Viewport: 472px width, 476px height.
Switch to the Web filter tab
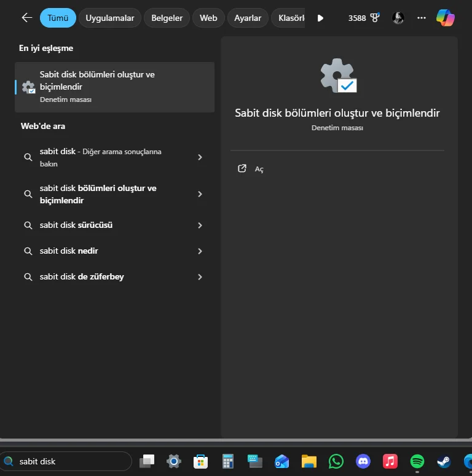coord(208,18)
